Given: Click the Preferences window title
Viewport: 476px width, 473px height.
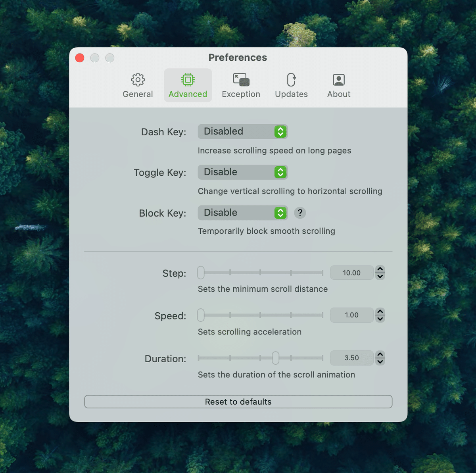Looking at the screenshot, I should click(x=238, y=58).
